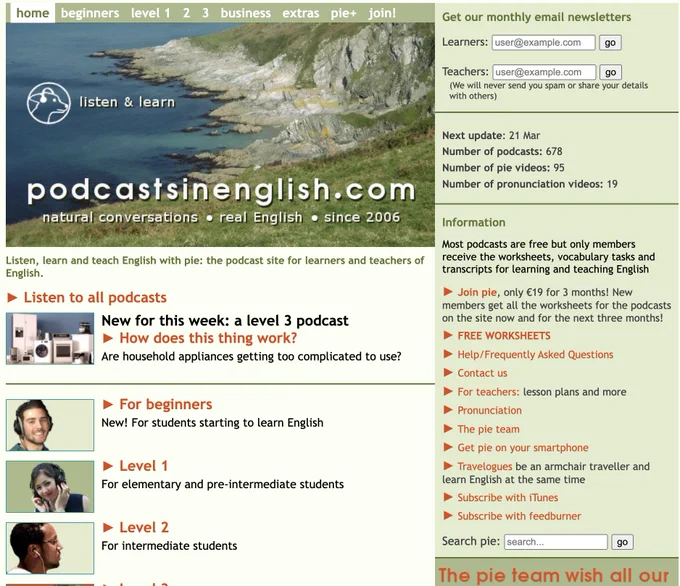This screenshot has width=680, height=586.
Task: Click the beginners headphones man thumbnail
Action: [x=50, y=425]
